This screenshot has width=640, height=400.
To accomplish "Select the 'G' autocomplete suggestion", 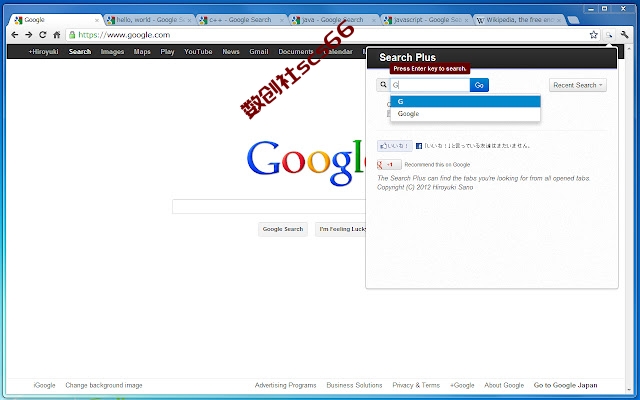I will point(465,101).
